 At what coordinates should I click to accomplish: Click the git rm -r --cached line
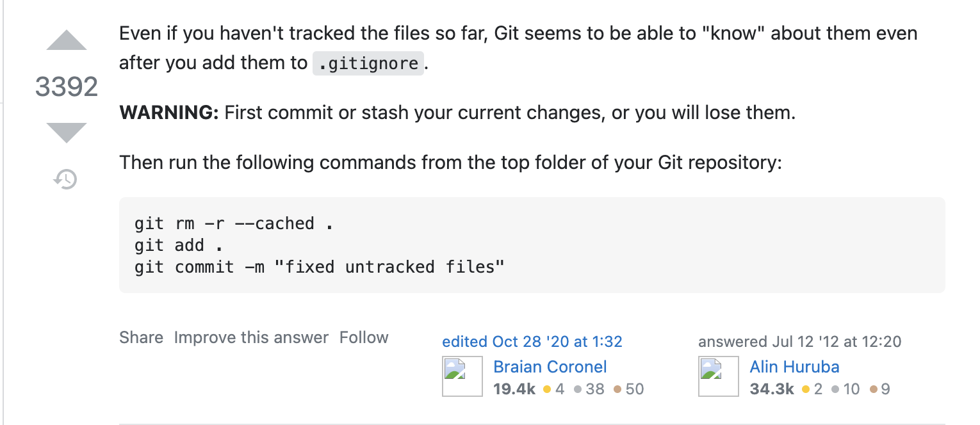[x=234, y=223]
